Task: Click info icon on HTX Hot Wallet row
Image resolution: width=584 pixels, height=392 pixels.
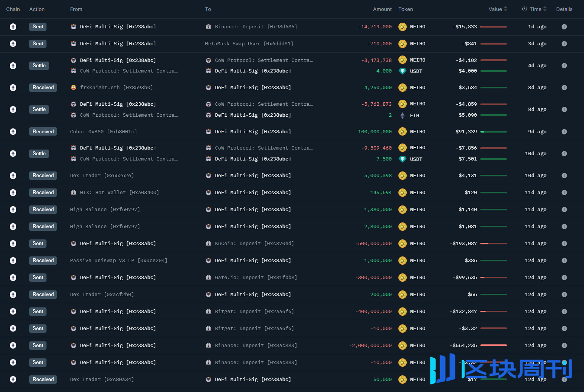Action: (x=564, y=193)
